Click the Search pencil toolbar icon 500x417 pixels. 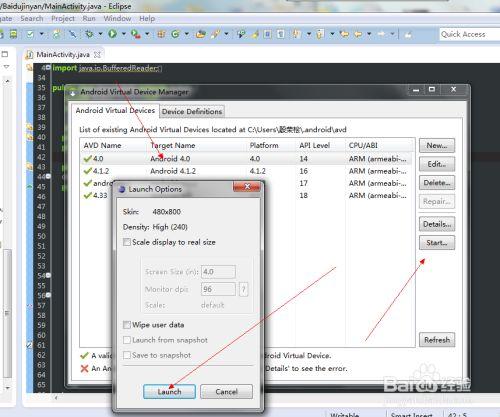click(x=216, y=34)
